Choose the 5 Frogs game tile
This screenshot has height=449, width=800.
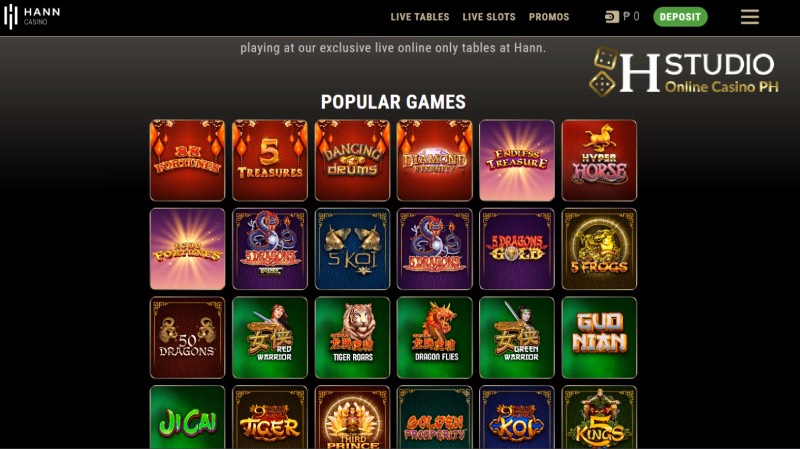coord(599,249)
